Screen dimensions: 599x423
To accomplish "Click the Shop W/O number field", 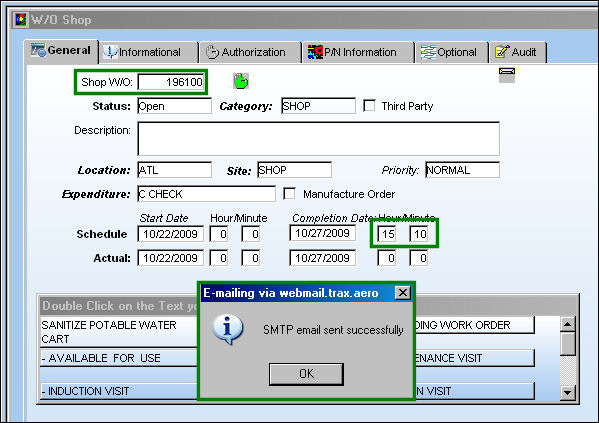I will coord(171,82).
